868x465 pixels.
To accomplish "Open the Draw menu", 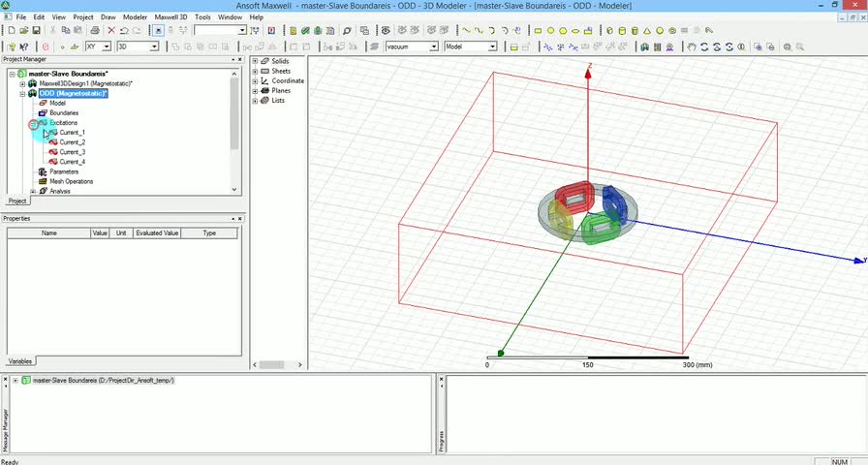I will (x=108, y=17).
